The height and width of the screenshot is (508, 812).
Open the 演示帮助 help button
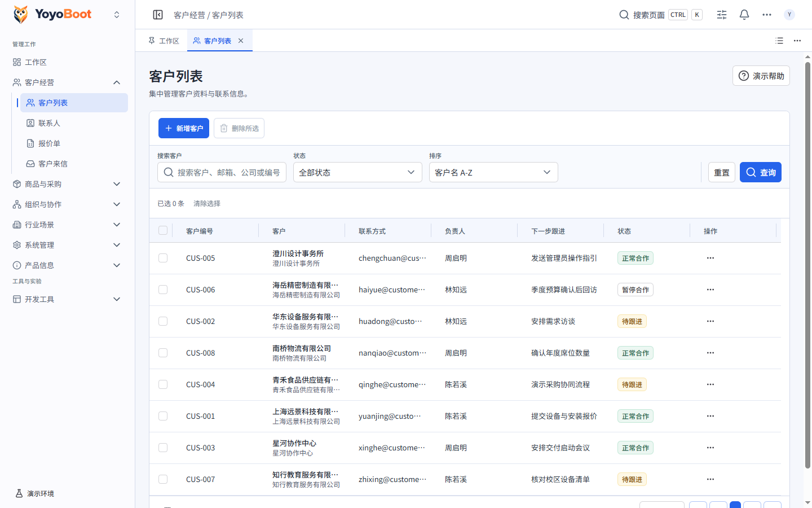point(761,76)
